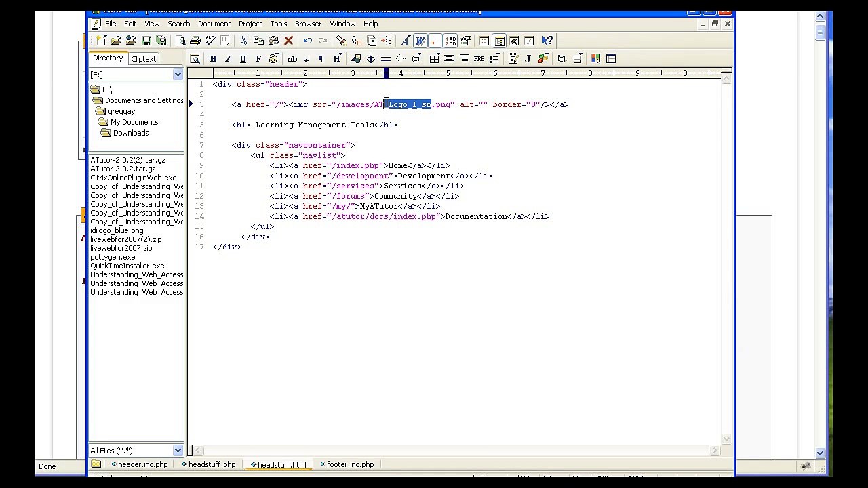The height and width of the screenshot is (488, 868).
Task: Toggle Word Wrap W button
Action: pos(420,41)
